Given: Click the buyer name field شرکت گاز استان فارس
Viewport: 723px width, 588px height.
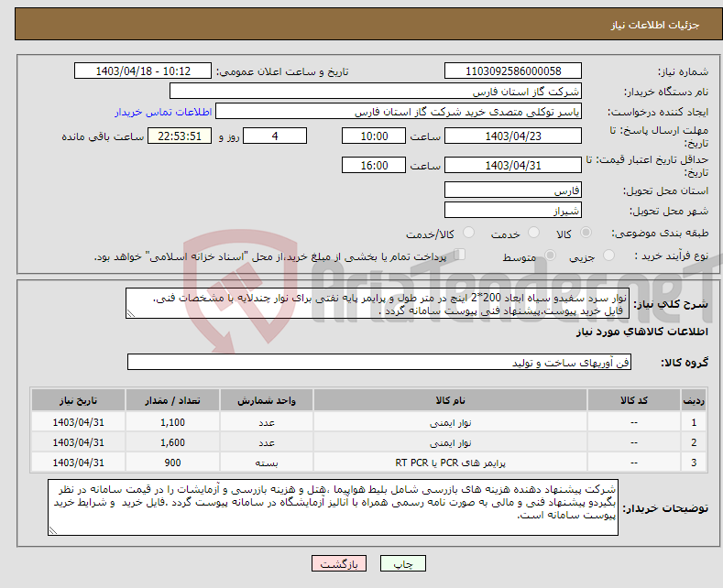Looking at the screenshot, I should [376, 92].
